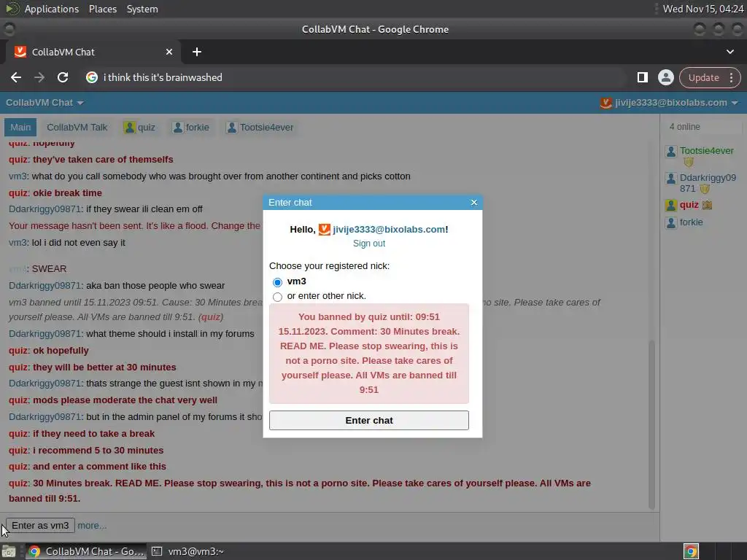Image resolution: width=747 pixels, height=560 pixels.
Task: Expand the tab search chevron
Action: tap(729, 52)
